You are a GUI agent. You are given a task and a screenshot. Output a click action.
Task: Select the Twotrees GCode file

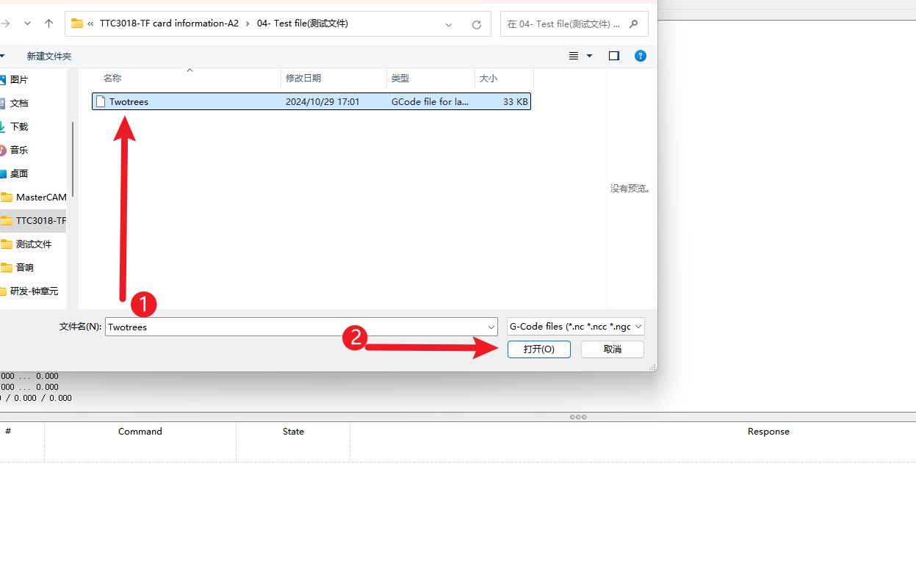[129, 102]
